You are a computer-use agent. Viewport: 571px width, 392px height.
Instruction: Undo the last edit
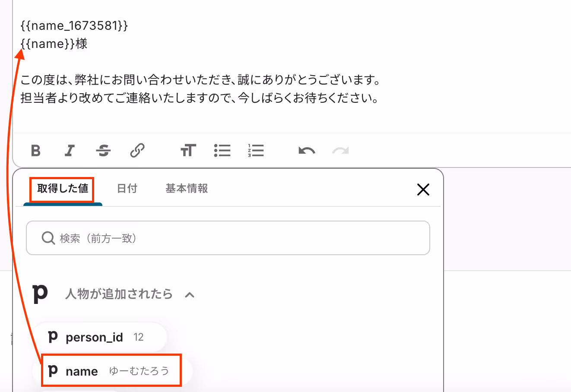click(x=307, y=151)
